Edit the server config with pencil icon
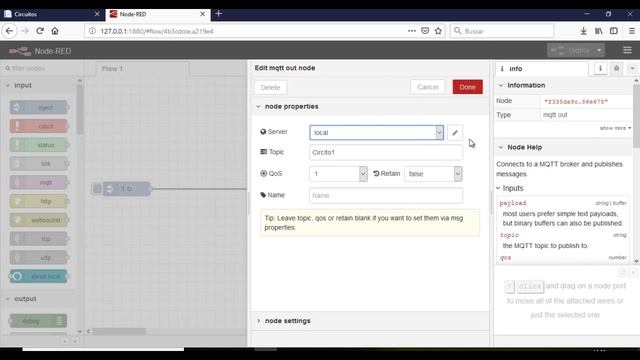The width and height of the screenshot is (640, 360). point(455,133)
